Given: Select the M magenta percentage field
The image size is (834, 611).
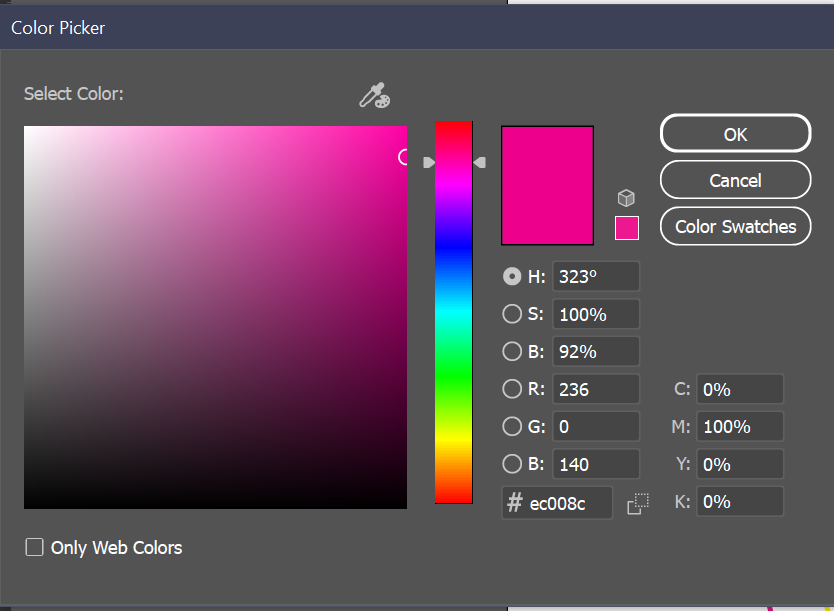Looking at the screenshot, I should [x=740, y=426].
